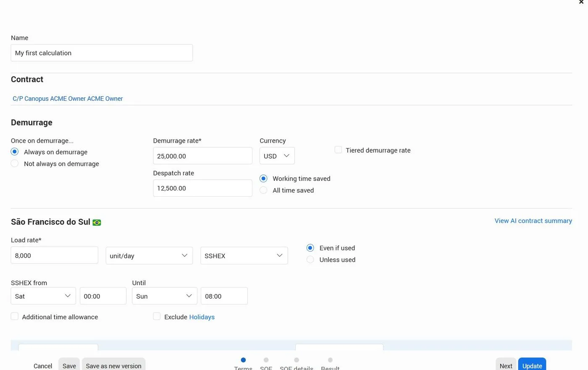Screen dimensions: 588x370
Task: Open View AI contract summary link
Action: 533,221
